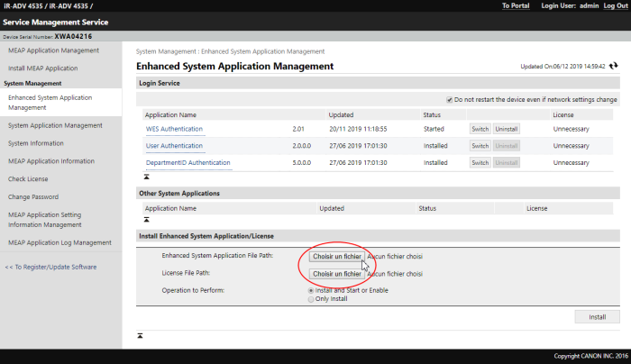Screen dimensions: 631x364
Task: Follow the To Portal link
Action: tap(517, 5)
